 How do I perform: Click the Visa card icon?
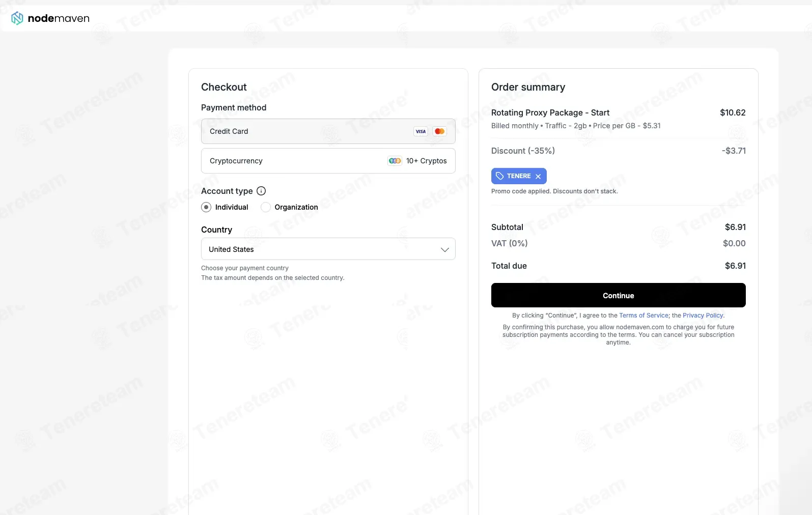(x=421, y=131)
